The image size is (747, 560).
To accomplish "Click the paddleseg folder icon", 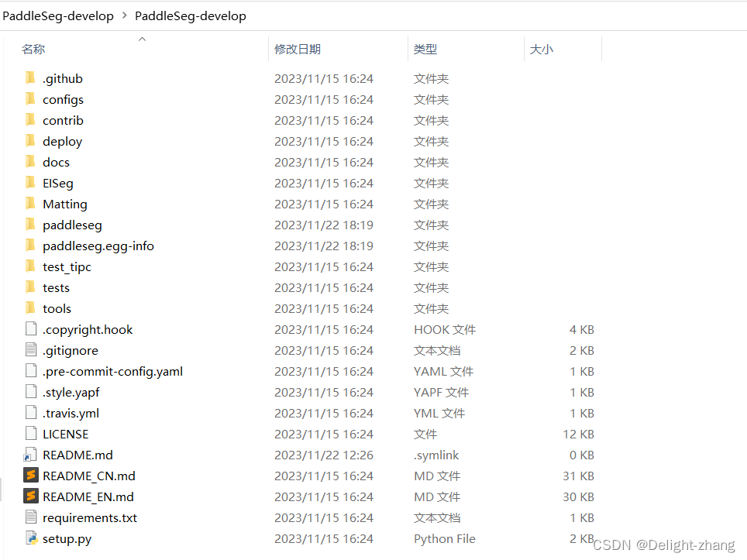I will (x=30, y=225).
